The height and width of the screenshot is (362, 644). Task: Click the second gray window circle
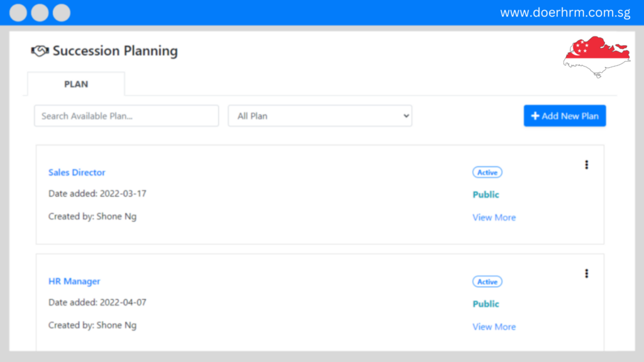(x=40, y=13)
